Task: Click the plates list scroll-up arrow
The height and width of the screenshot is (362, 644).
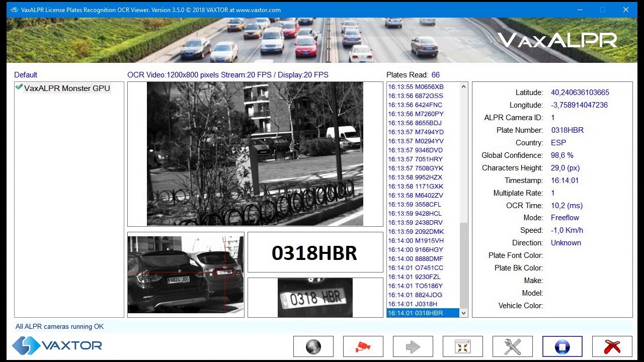Action: (x=463, y=86)
